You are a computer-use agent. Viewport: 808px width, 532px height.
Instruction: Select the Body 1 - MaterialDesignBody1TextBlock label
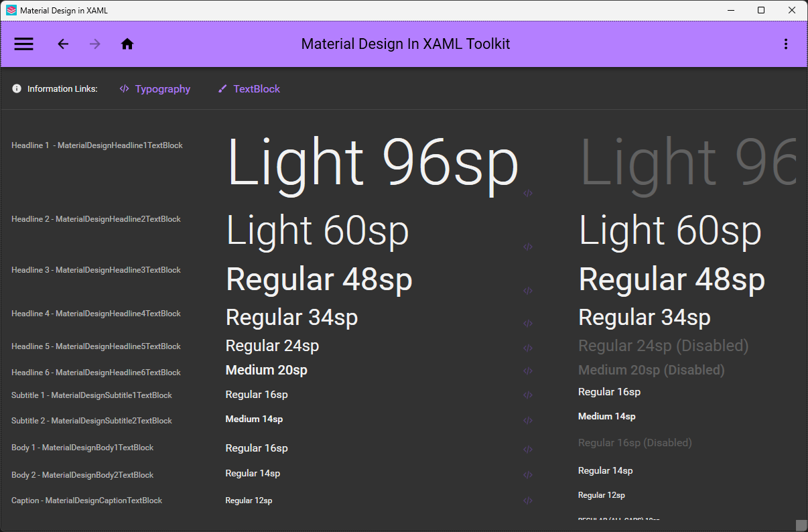(x=82, y=448)
